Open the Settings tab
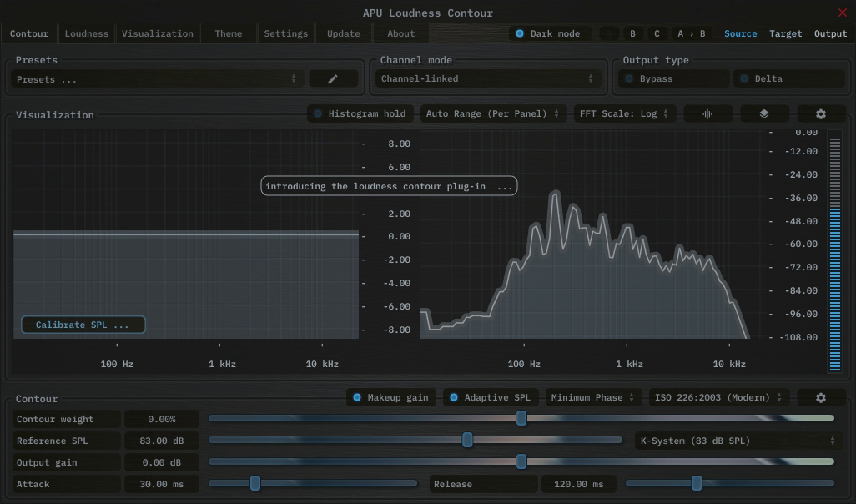The width and height of the screenshot is (856, 504). coord(285,33)
